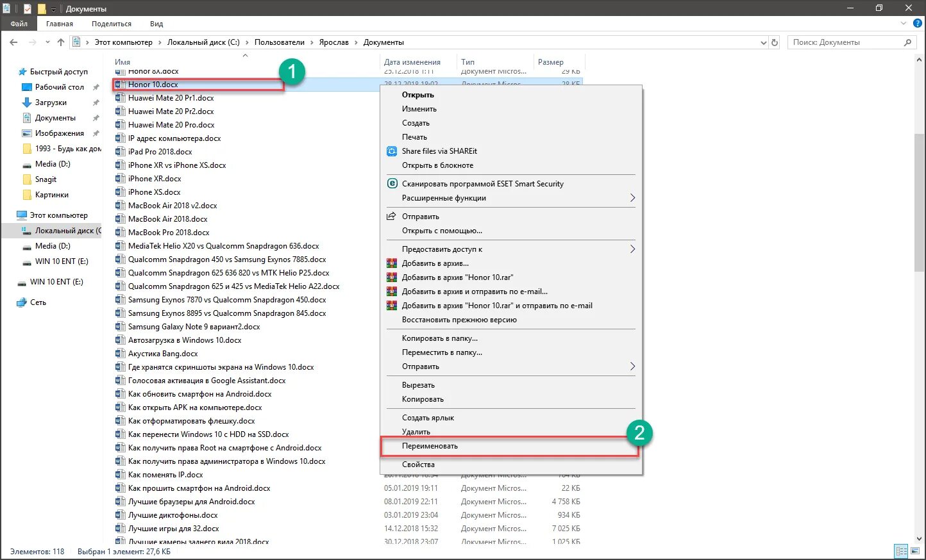Select Восстановить прежнюю версию
Screen dimensions: 926x560
pos(510,320)
